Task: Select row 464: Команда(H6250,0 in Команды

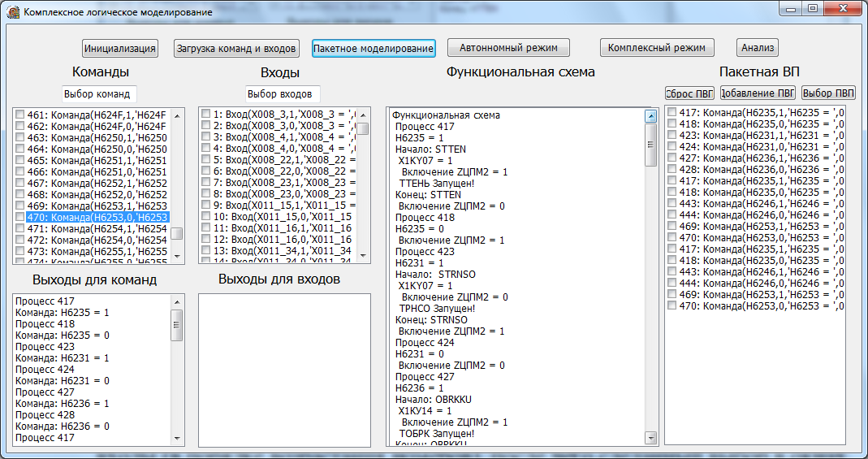Action: pyautogui.click(x=97, y=148)
